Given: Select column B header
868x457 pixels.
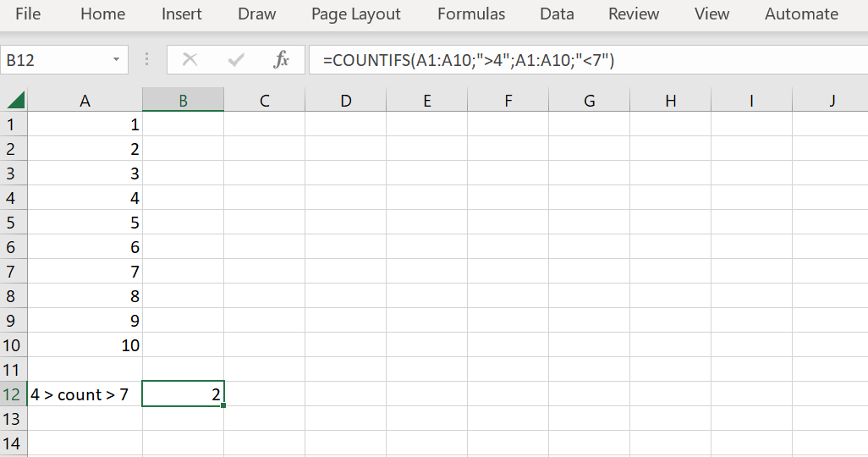Looking at the screenshot, I should pos(183,101).
